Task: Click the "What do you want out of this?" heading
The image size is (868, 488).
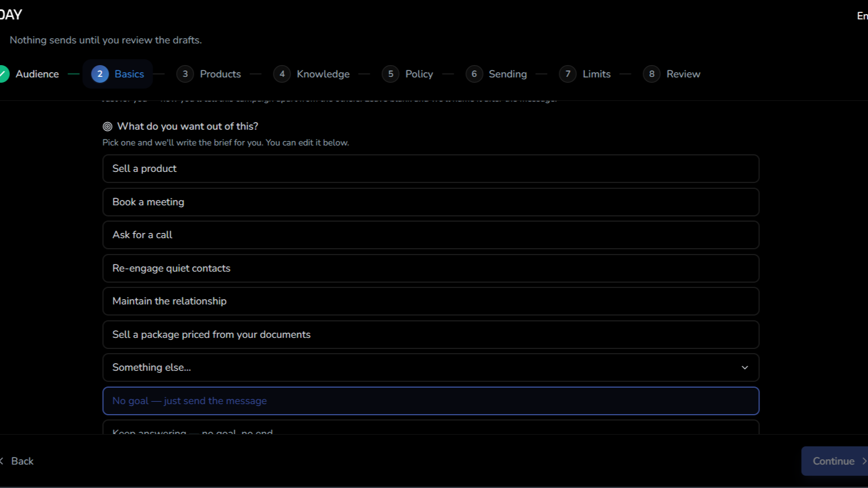Action: click(x=188, y=126)
